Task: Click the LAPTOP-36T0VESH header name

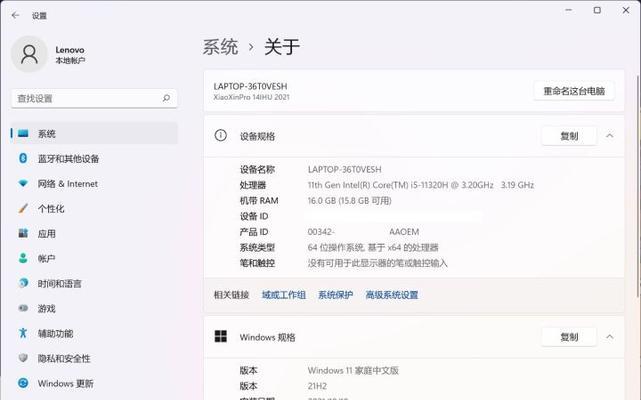Action: [250, 86]
